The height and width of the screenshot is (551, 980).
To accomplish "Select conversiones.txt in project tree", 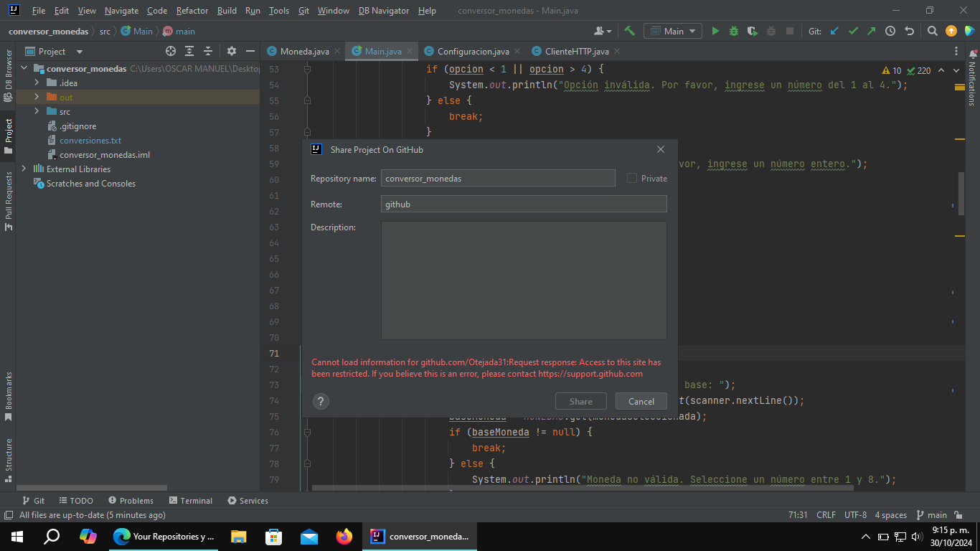I will 90,140.
